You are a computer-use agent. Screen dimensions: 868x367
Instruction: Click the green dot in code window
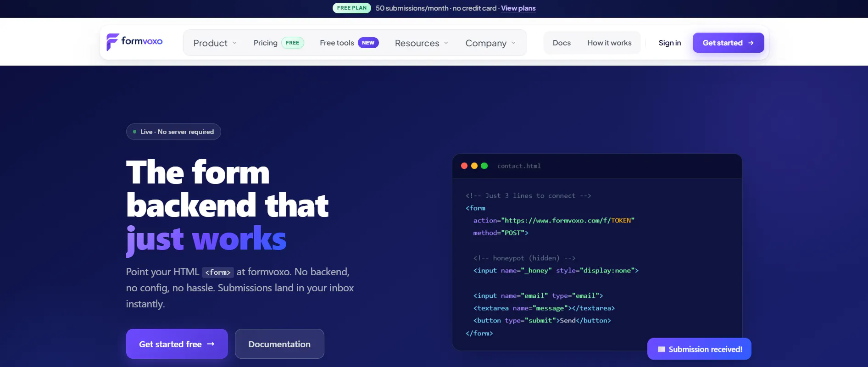(484, 166)
